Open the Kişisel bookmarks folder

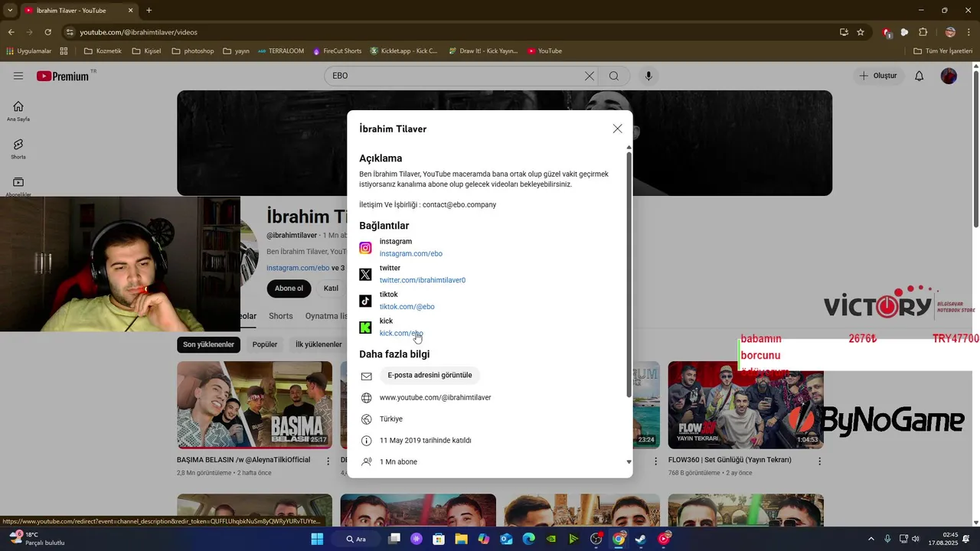(146, 51)
